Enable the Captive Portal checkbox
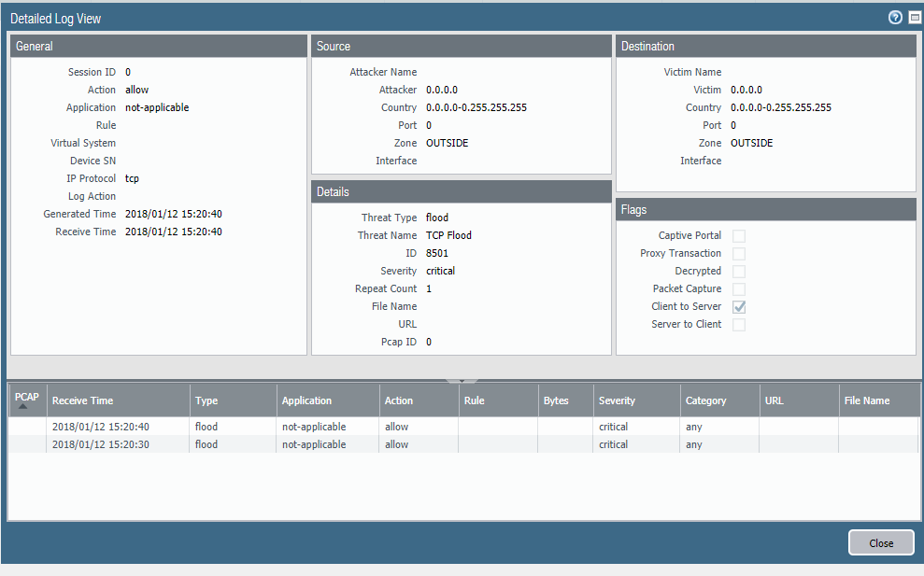 pos(739,236)
